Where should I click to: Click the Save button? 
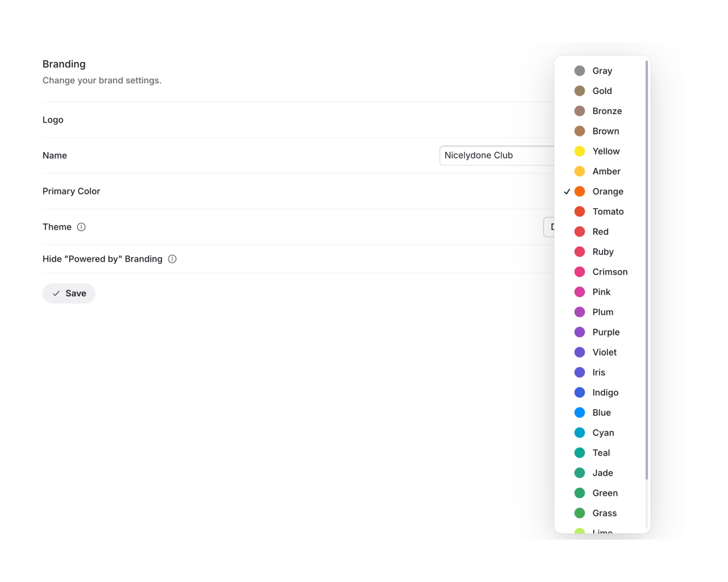coord(69,293)
